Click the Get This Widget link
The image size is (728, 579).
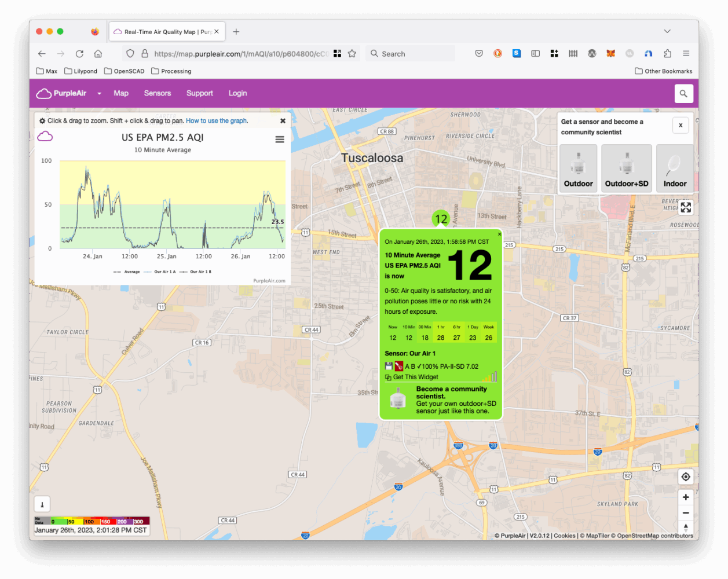415,377
